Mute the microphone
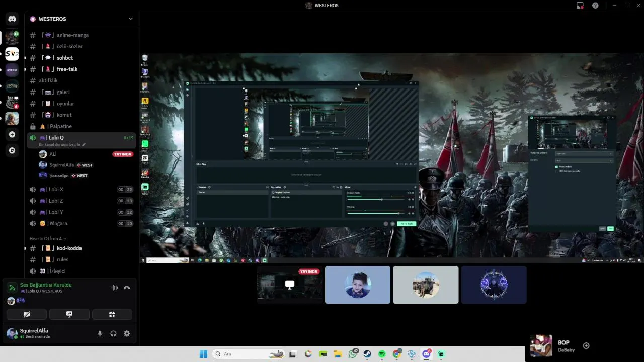The image size is (644, 362). click(x=100, y=333)
